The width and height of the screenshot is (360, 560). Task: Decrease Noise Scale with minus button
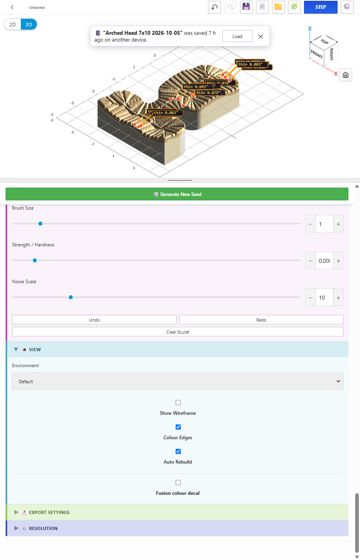click(x=310, y=298)
